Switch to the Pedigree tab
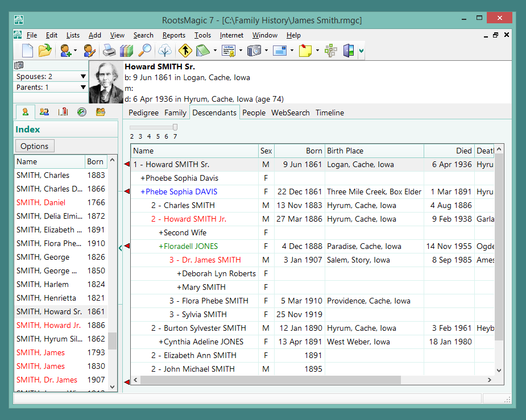526x420 pixels. point(144,113)
